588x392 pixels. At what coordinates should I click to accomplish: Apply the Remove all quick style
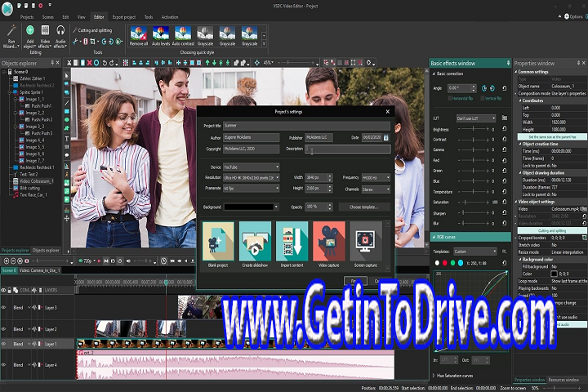(138, 36)
